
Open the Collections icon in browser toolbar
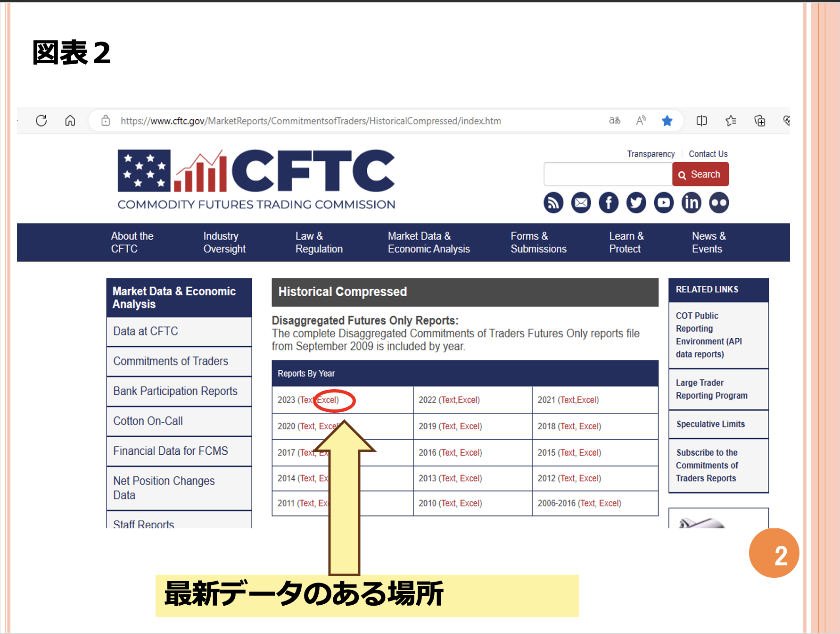point(760,121)
